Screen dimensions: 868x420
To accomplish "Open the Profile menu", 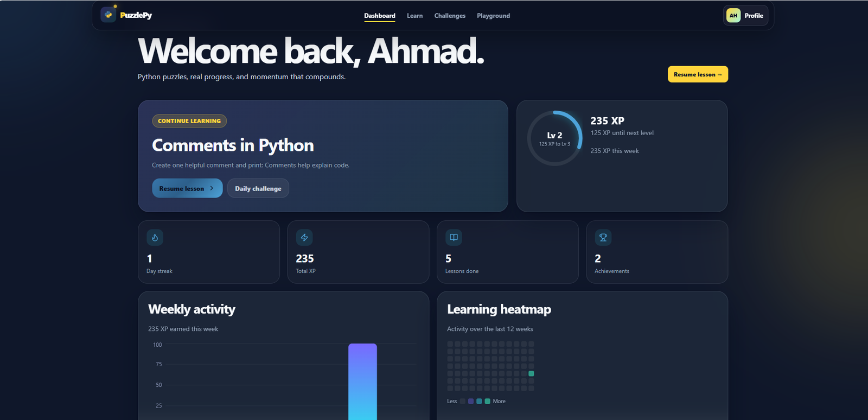I will [x=746, y=16].
